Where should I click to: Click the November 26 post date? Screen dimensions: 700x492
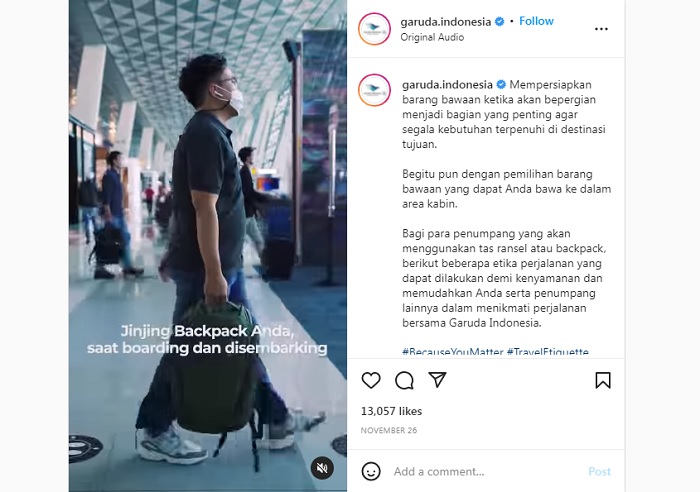[389, 430]
